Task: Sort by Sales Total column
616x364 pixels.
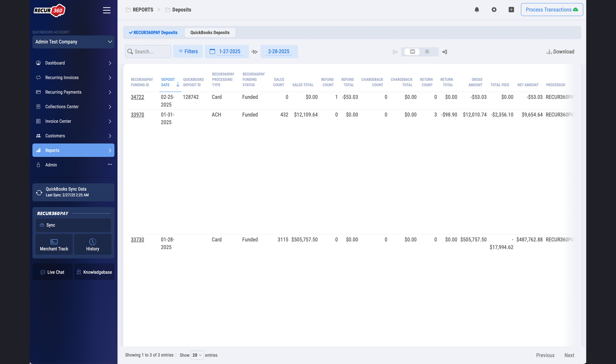Action: click(303, 85)
